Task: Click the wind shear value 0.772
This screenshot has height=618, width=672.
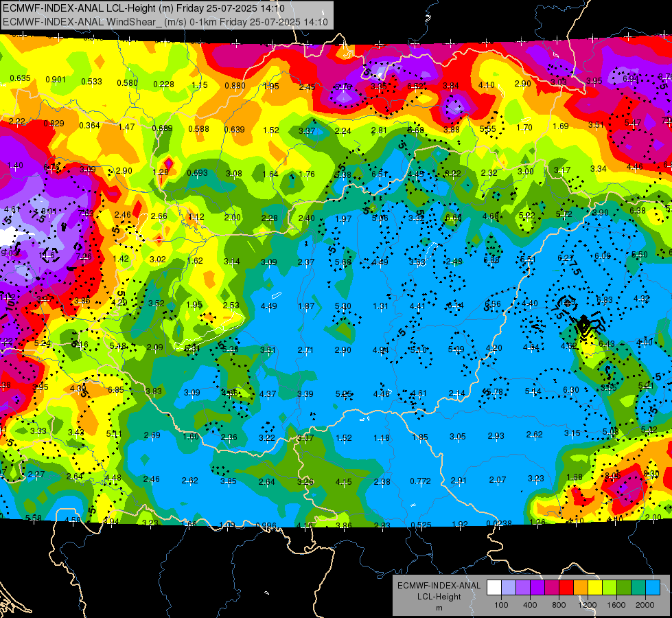Action: click(x=420, y=481)
